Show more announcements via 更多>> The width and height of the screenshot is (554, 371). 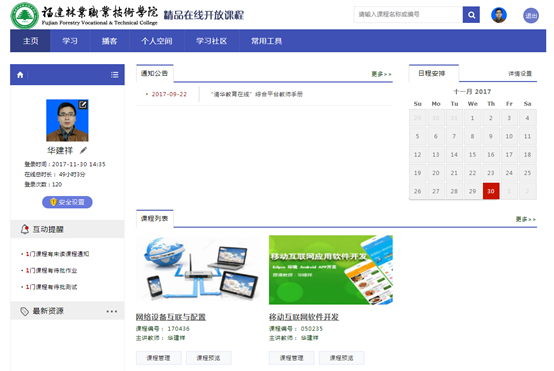[381, 74]
